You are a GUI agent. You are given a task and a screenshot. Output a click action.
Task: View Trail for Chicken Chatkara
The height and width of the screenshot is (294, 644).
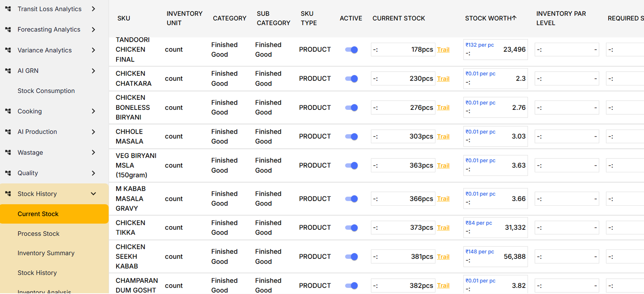(443, 79)
